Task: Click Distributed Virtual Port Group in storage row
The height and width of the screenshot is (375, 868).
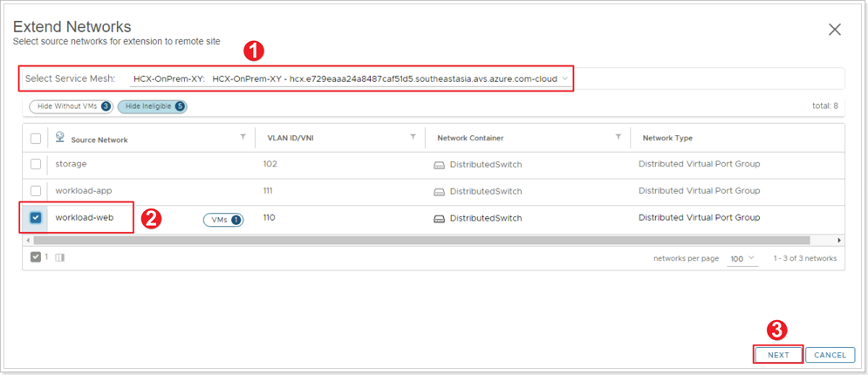Action: click(699, 164)
